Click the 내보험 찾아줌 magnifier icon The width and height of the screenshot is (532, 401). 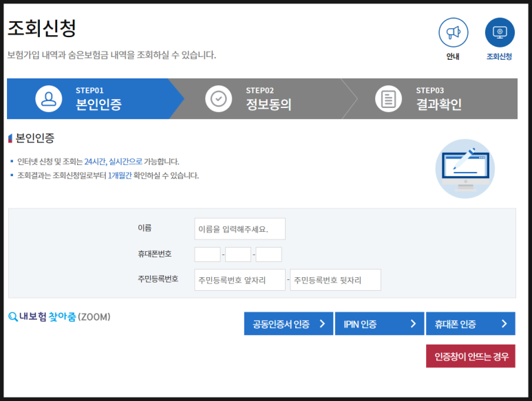pos(13,317)
